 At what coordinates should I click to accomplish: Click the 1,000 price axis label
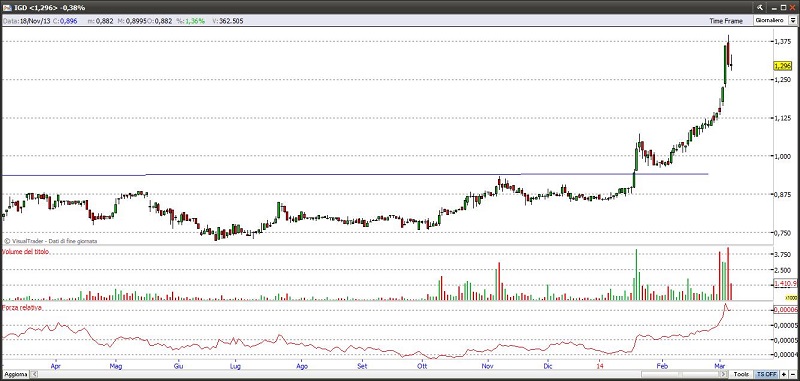[782, 157]
